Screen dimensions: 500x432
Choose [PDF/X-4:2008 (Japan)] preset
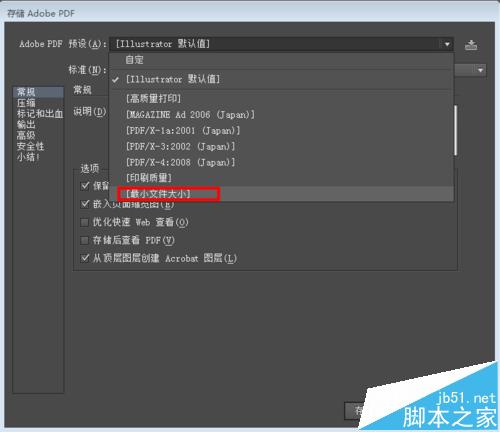pyautogui.click(x=281, y=162)
